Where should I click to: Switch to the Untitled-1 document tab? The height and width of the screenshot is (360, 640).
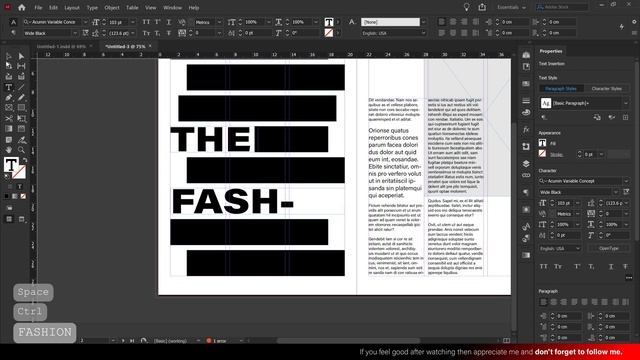click(62, 46)
